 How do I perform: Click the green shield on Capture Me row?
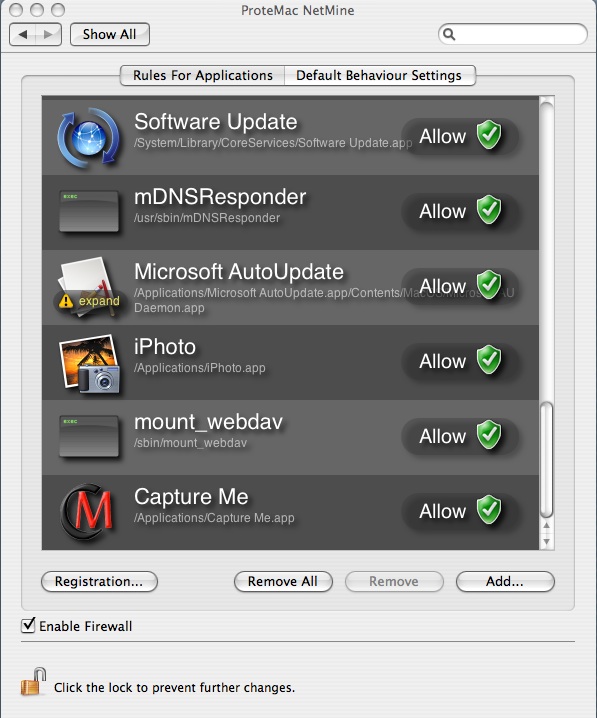(489, 510)
